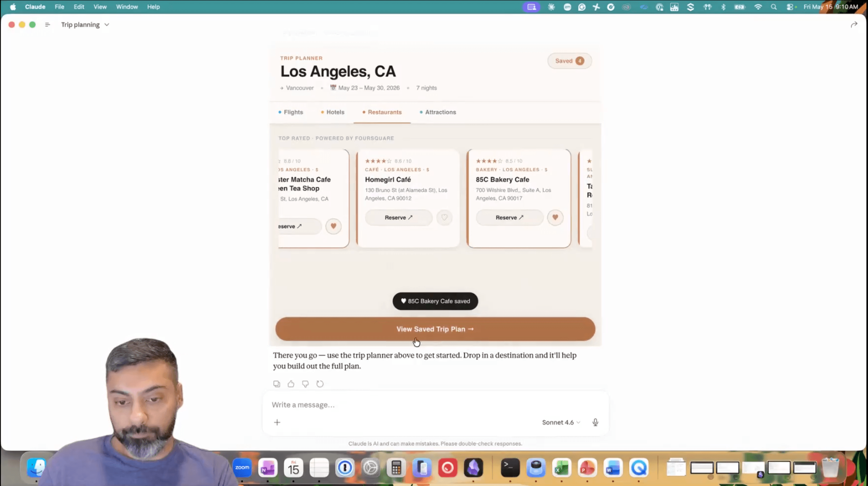The height and width of the screenshot is (486, 868).
Task: Open the File menu
Action: [x=59, y=7]
